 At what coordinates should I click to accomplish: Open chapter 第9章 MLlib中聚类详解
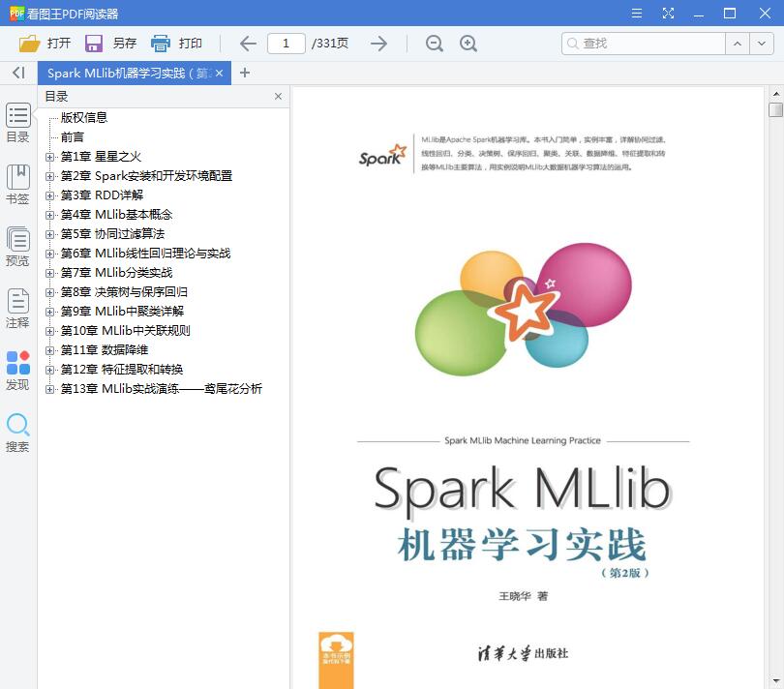(x=122, y=312)
